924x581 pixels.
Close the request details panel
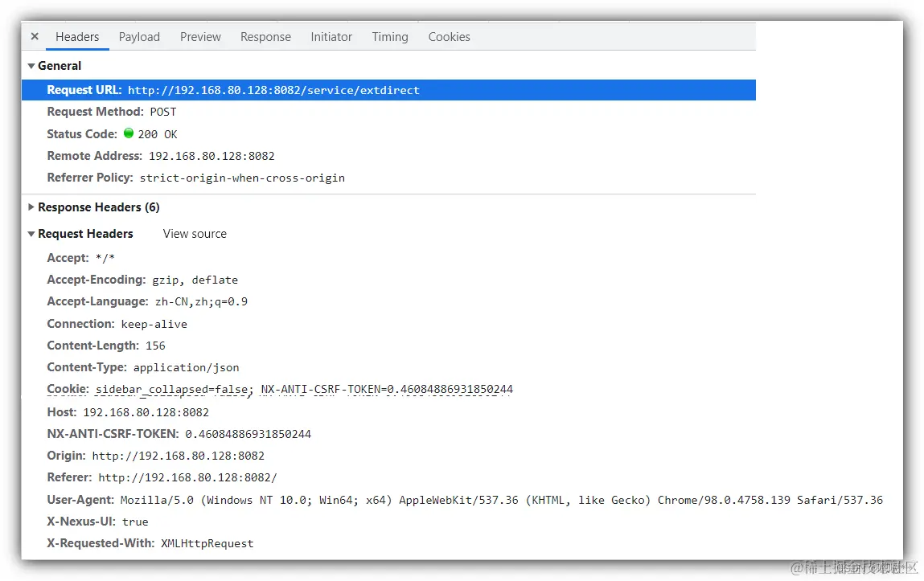[x=35, y=36]
